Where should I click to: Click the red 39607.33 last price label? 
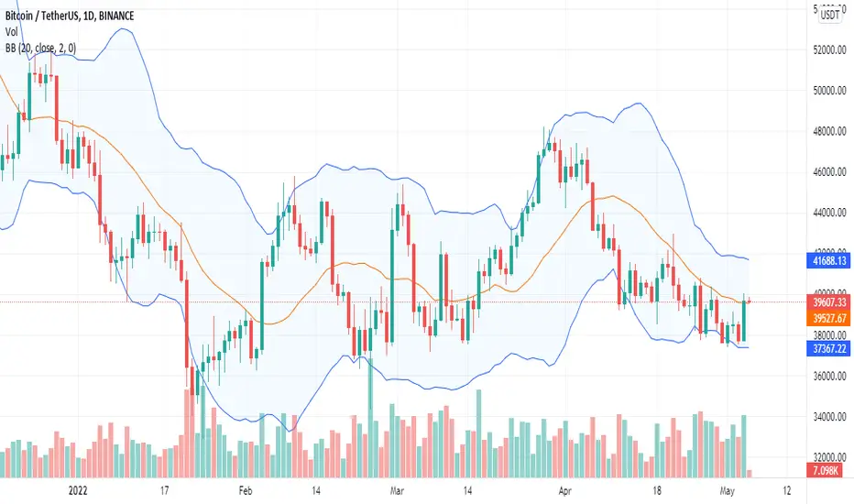pos(829,302)
